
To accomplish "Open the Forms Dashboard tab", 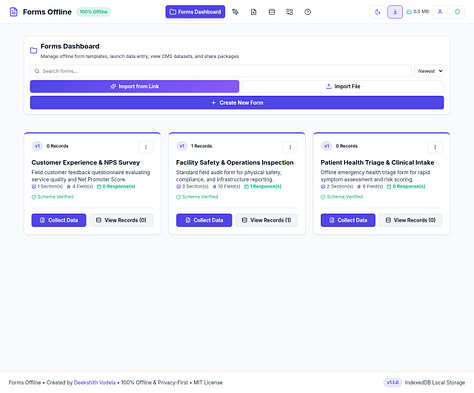I will 195,12.
